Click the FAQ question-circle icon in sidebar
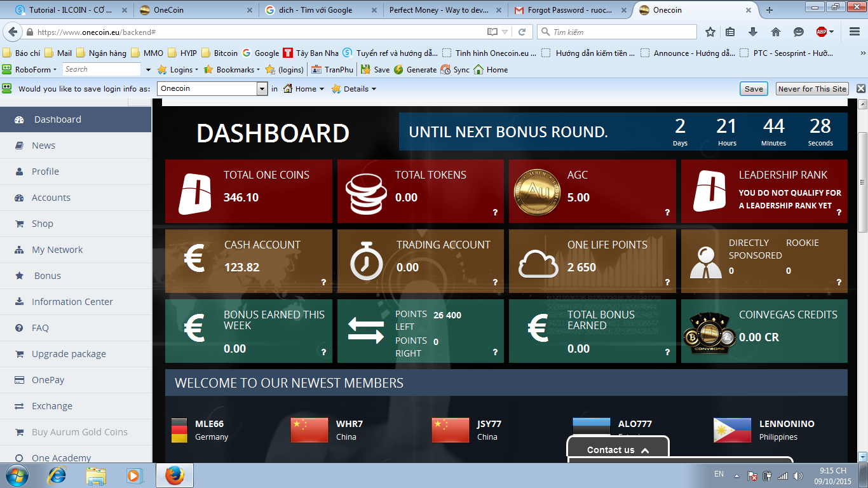Screen dimensions: 868x488 pos(19,328)
